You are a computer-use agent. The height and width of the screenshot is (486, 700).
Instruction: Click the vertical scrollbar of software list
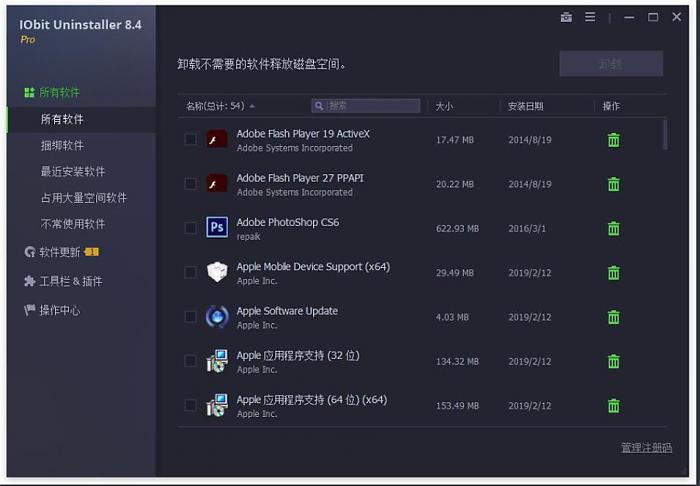click(665, 135)
